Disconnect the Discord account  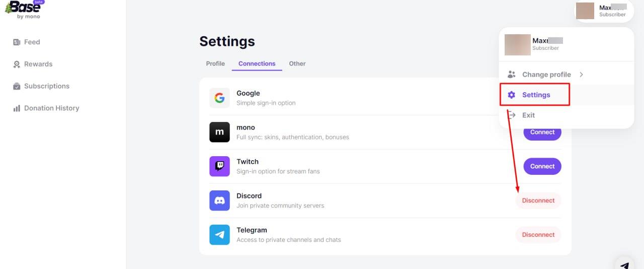(x=538, y=200)
